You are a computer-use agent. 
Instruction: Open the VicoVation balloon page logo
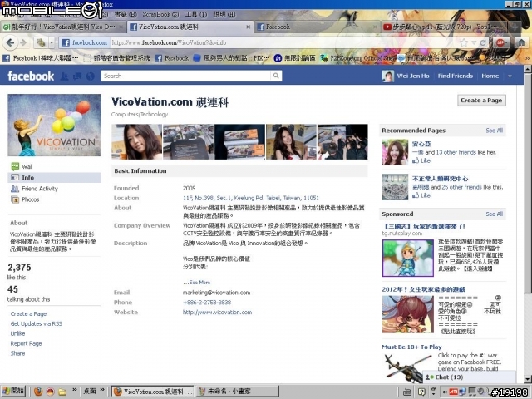coord(54,126)
